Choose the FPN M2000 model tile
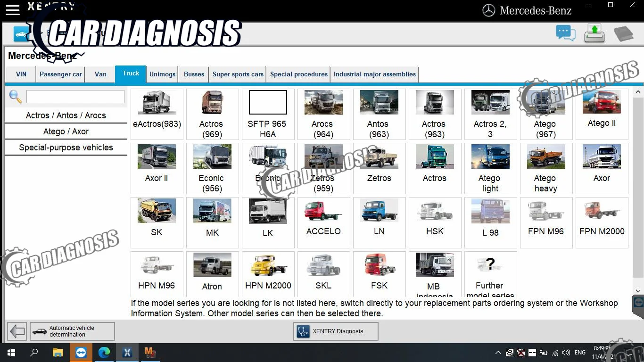Image resolution: width=644 pixels, height=362 pixels. (602, 223)
